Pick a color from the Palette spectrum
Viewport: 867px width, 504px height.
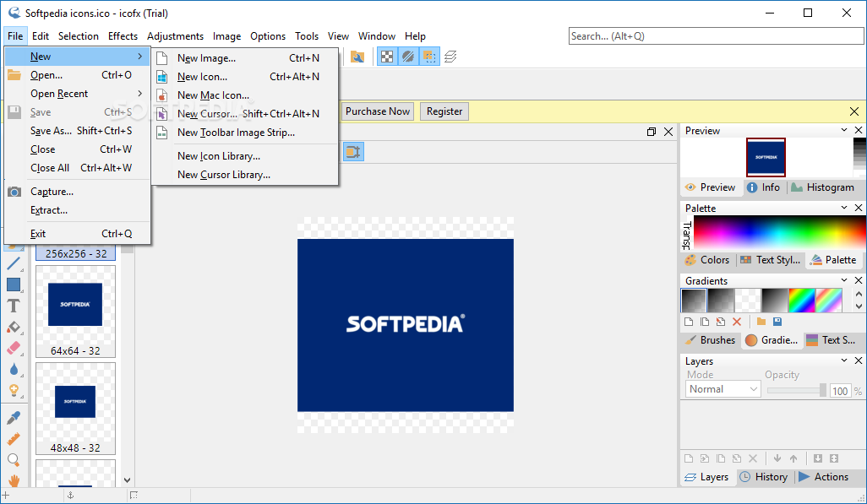coord(780,232)
